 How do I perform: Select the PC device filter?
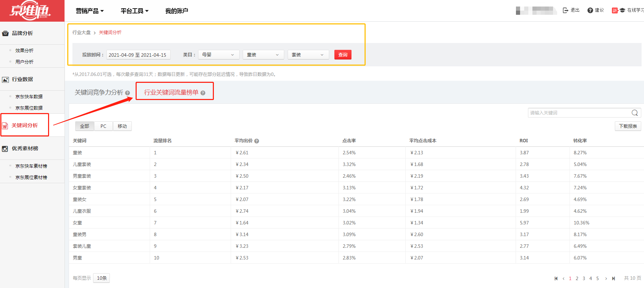pyautogui.click(x=103, y=126)
